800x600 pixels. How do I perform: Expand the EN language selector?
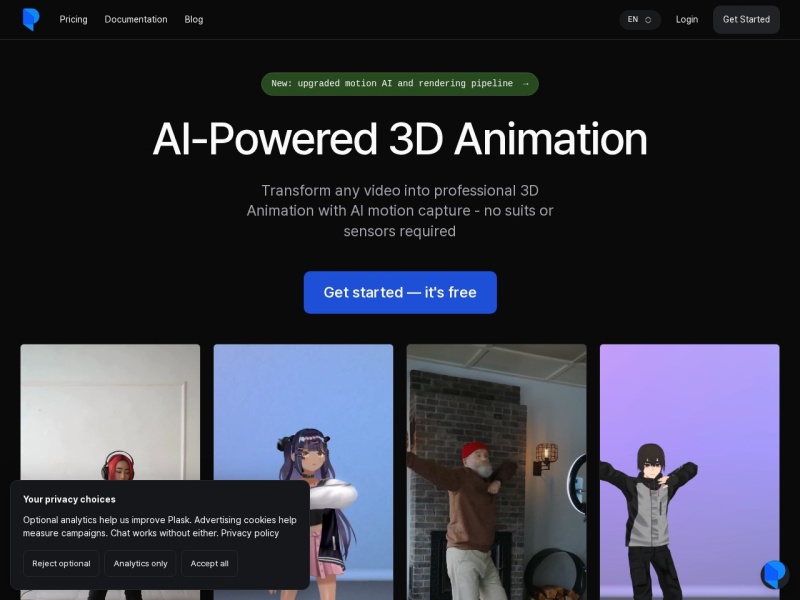coord(640,19)
